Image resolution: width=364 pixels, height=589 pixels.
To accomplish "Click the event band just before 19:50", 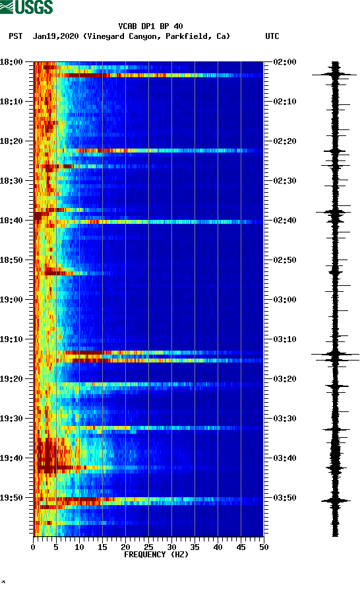I will coord(148,500).
